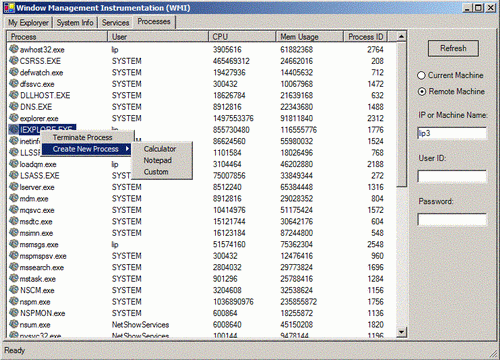Choose Calculator from the submenu
Viewport: 500px width, 360px height.
pos(160,149)
